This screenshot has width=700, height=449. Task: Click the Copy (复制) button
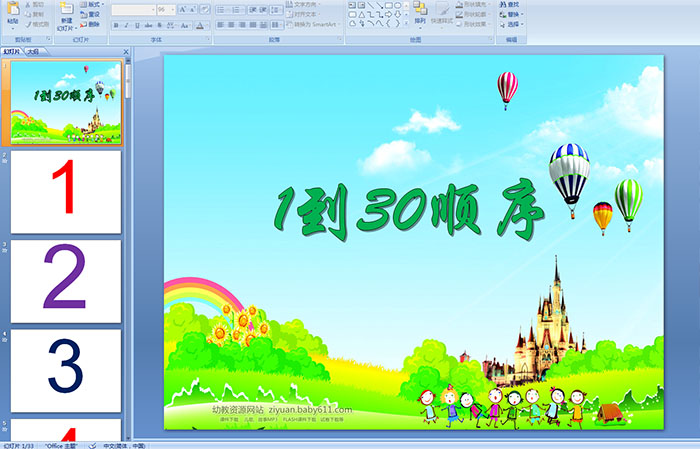tap(34, 14)
